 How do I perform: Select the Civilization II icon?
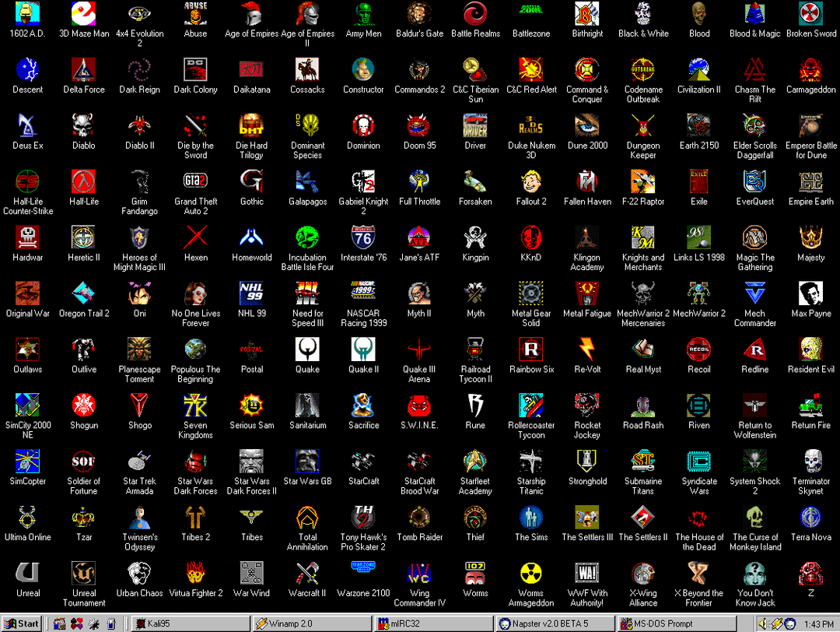pyautogui.click(x=699, y=69)
